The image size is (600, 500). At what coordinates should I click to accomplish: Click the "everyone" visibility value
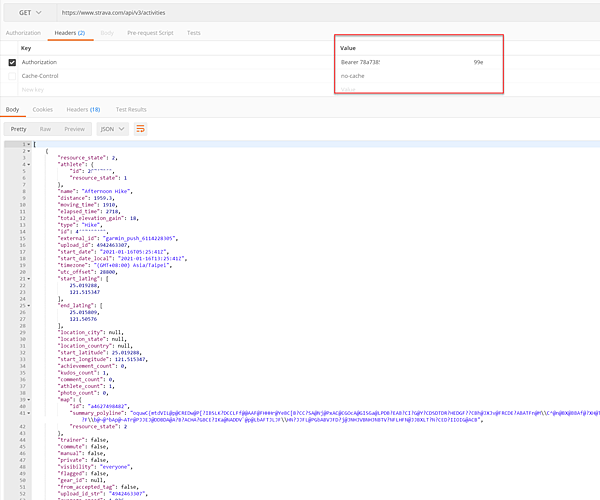[115, 467]
